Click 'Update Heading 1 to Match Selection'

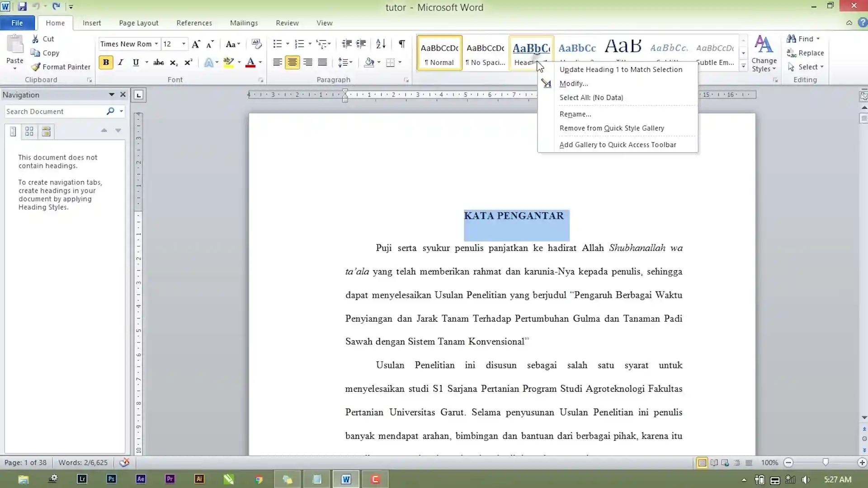click(x=621, y=69)
